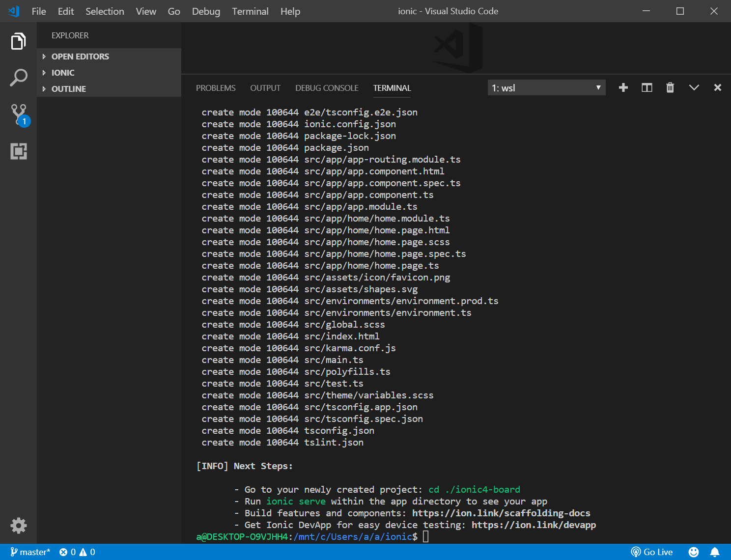
Task: Click the notifications bell in status bar
Action: point(715,552)
